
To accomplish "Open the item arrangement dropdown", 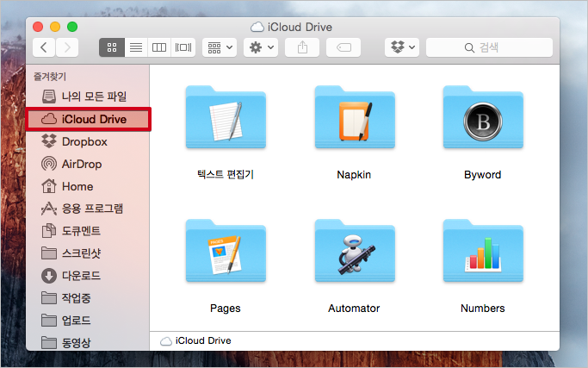I will point(220,47).
